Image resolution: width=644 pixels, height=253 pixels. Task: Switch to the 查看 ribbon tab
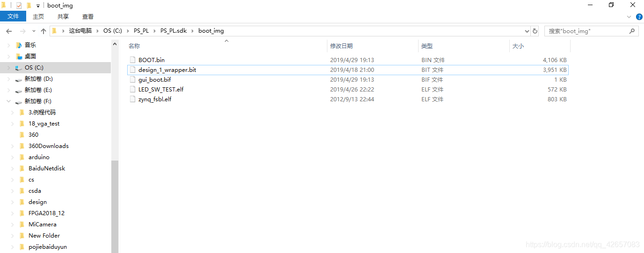(88, 16)
